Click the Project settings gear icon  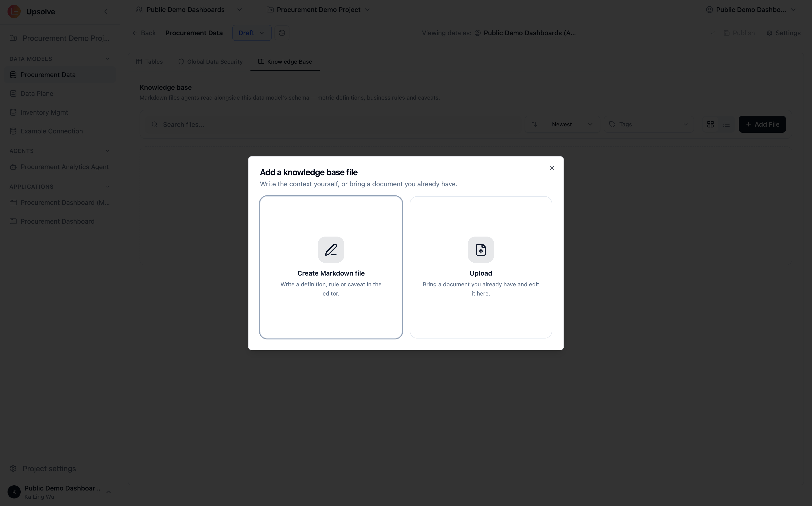(13, 468)
